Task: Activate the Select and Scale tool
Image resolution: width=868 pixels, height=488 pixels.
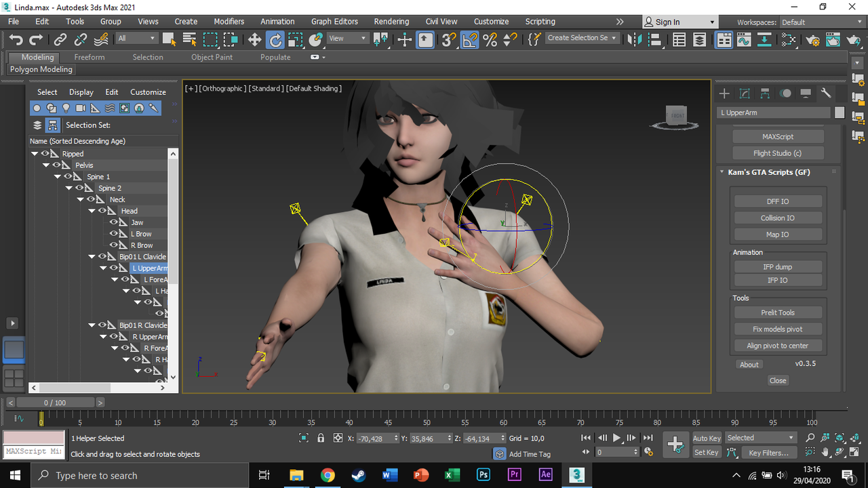Action: pos(295,39)
